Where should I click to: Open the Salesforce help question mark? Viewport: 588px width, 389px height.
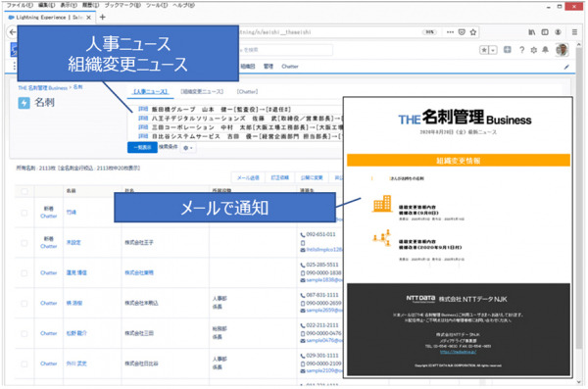pos(521,50)
